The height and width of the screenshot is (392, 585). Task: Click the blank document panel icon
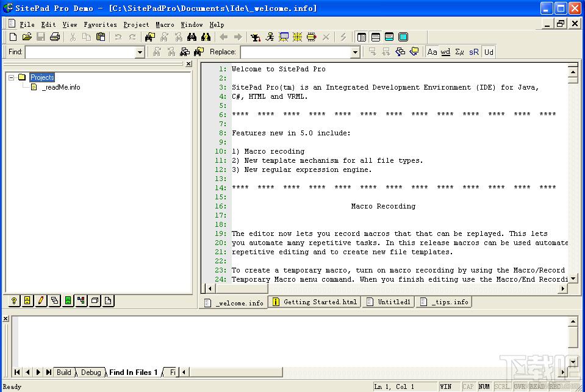(x=108, y=301)
